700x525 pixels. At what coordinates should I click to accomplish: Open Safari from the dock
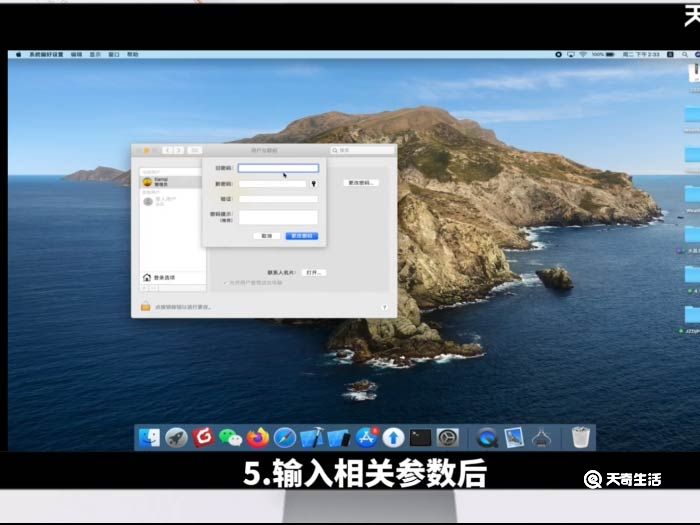(x=285, y=437)
